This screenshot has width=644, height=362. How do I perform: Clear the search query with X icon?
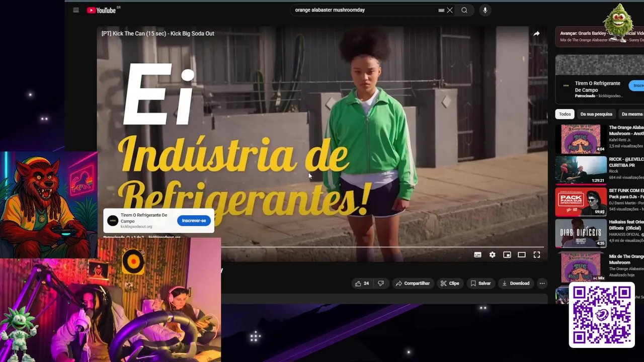coord(450,10)
